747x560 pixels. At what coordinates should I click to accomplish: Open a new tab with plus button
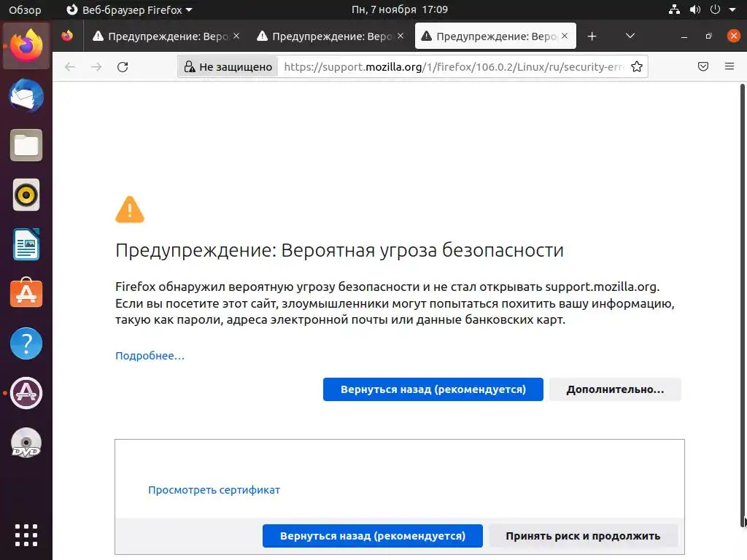click(592, 36)
